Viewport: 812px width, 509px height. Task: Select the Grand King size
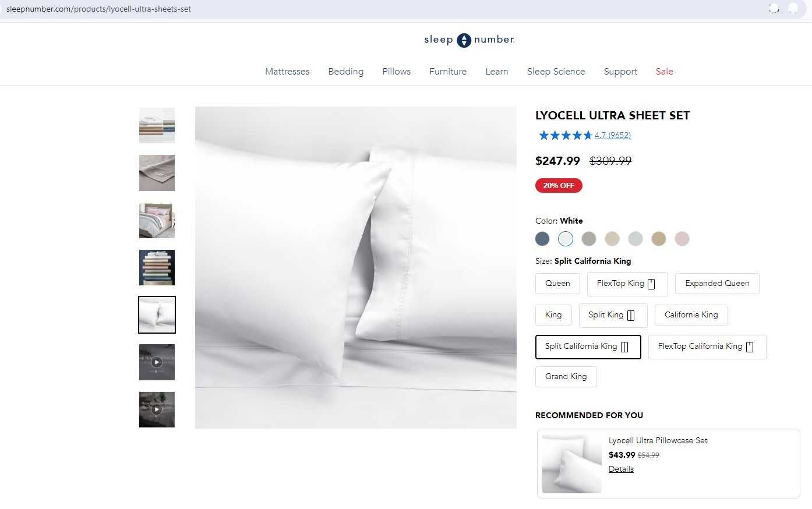566,377
